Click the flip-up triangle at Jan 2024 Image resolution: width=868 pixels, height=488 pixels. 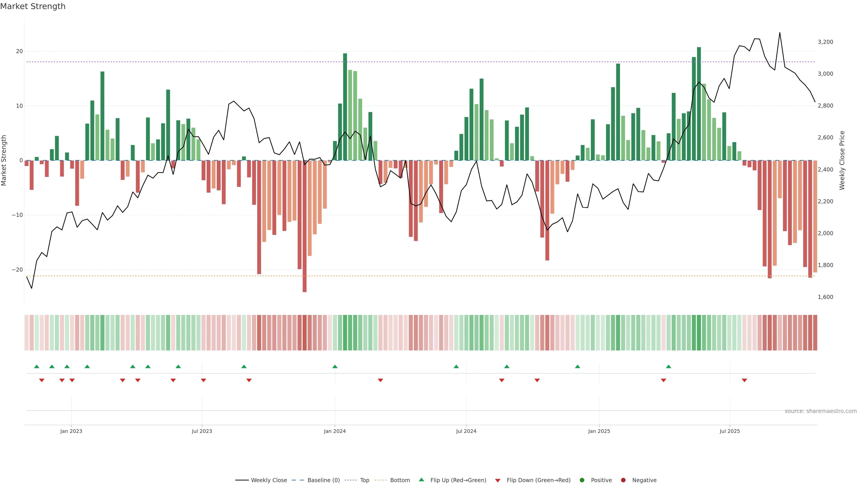coord(335,366)
